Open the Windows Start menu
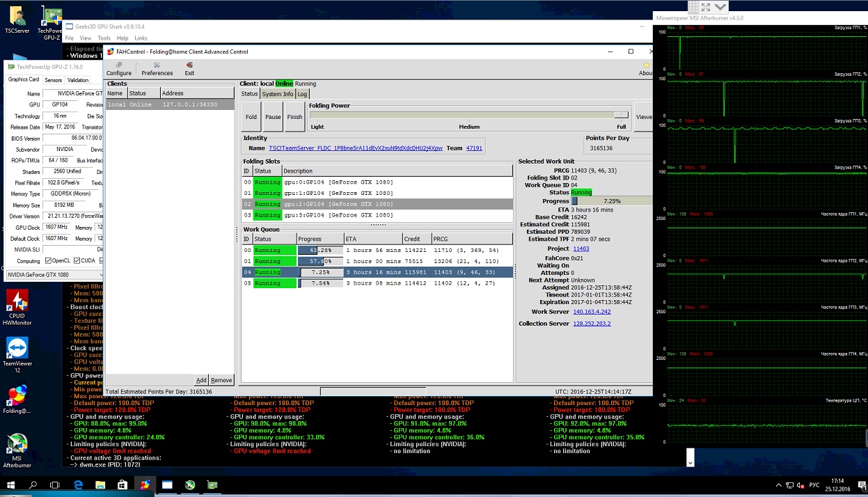This screenshot has height=497, width=868. point(11,484)
